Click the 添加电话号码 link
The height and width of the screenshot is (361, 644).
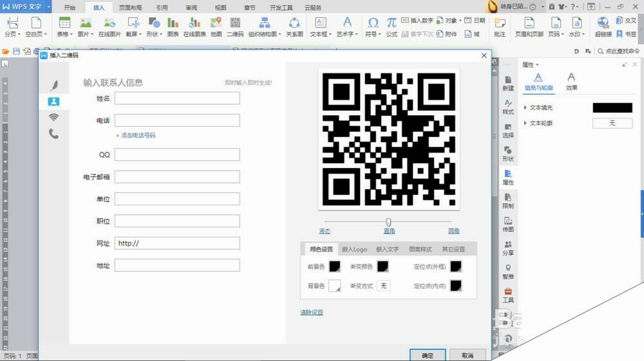point(135,135)
